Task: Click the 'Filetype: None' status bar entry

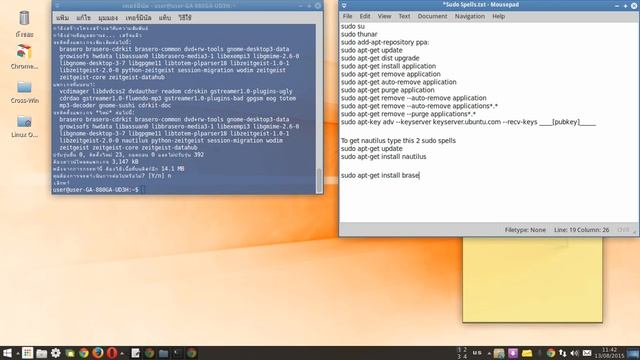Action: pos(525,230)
